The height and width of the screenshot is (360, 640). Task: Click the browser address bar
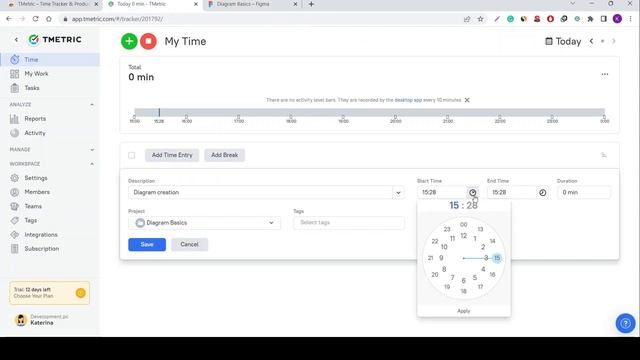(261, 19)
